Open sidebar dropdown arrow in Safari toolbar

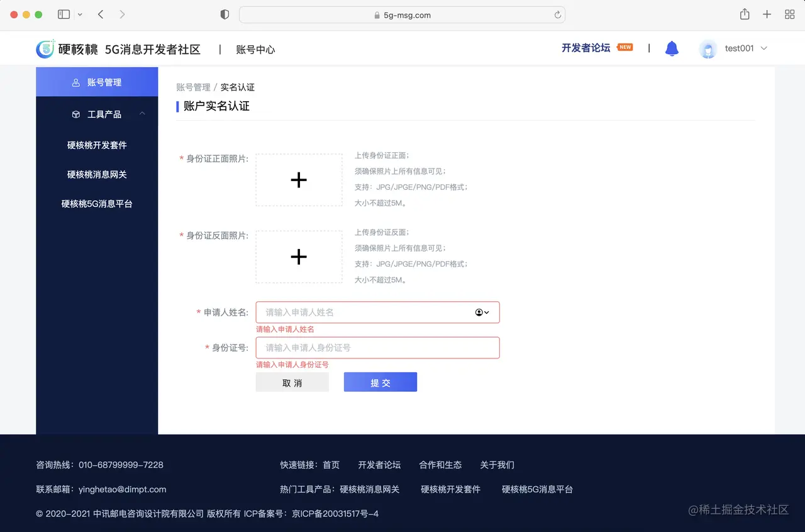click(80, 14)
